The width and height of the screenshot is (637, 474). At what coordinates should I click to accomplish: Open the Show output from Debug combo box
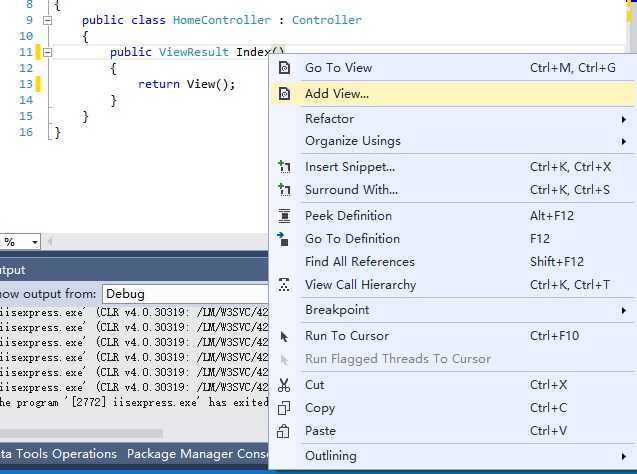[185, 294]
